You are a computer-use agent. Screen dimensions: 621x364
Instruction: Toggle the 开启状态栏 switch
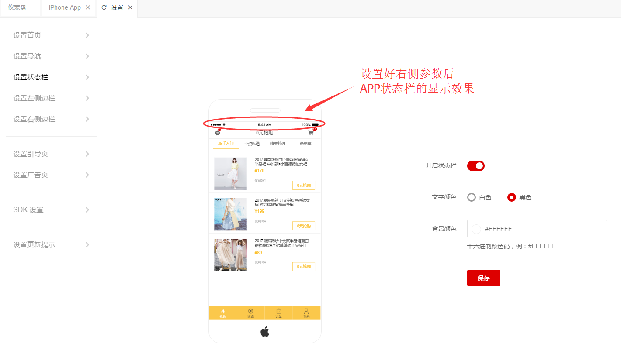476,166
